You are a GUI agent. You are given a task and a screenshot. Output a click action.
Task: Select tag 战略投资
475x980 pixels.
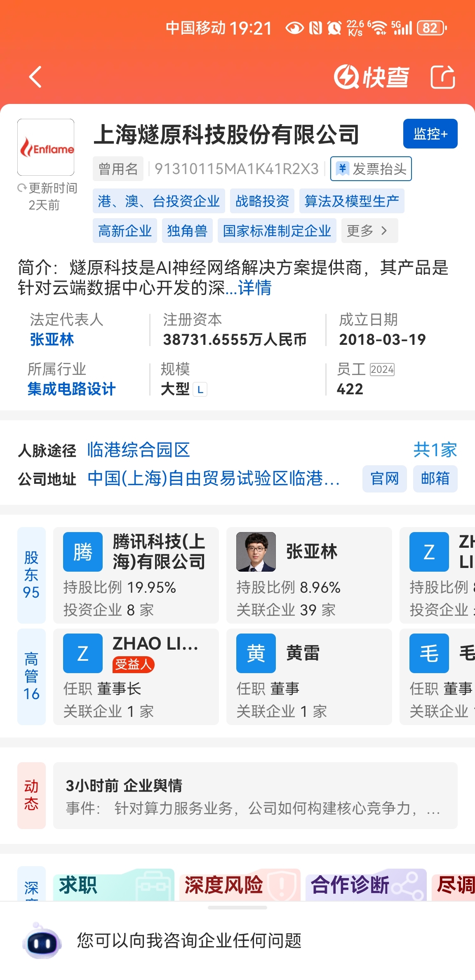262,201
